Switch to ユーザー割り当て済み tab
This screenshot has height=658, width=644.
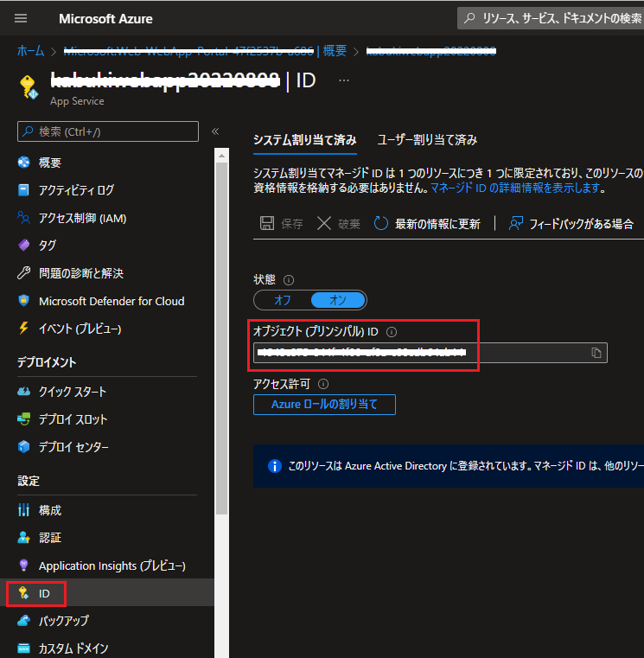click(x=427, y=140)
